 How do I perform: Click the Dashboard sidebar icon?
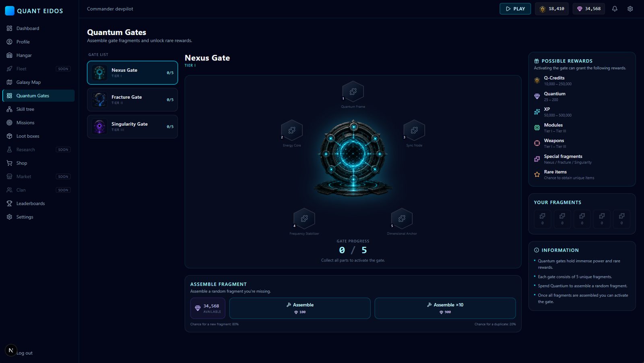(10, 29)
